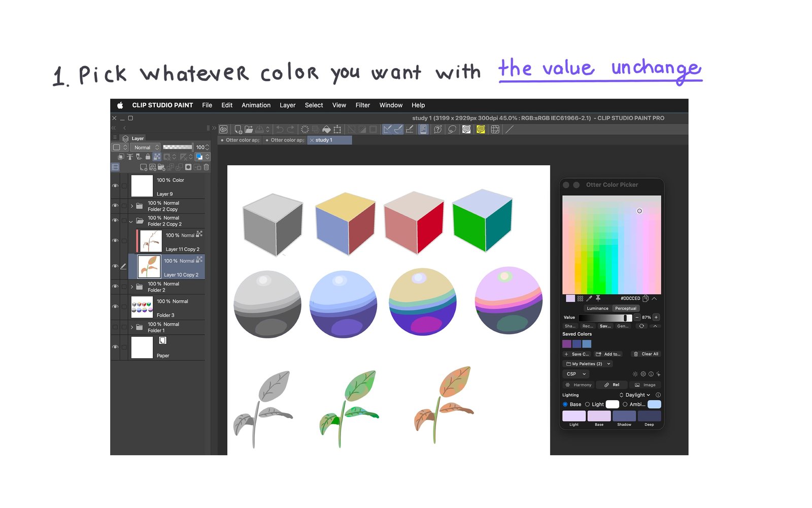812x508 pixels.
Task: Click the Open file folder toolbar icon
Action: [249, 130]
